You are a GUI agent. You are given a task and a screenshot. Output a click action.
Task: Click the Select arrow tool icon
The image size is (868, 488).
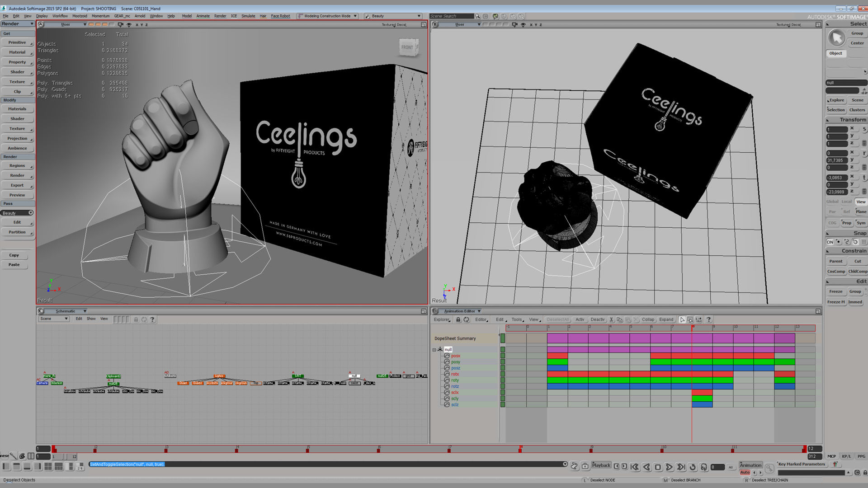point(836,38)
